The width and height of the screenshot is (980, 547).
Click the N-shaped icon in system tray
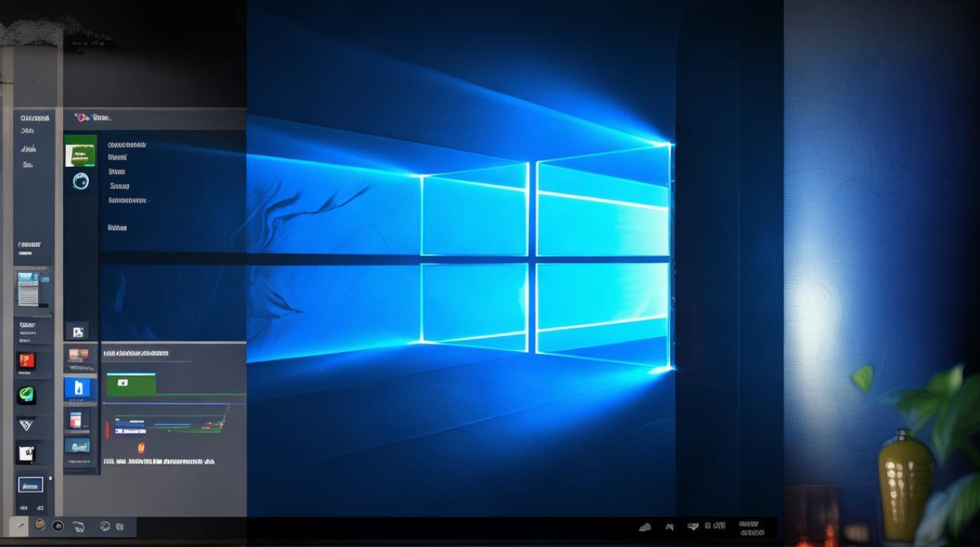tap(669, 526)
